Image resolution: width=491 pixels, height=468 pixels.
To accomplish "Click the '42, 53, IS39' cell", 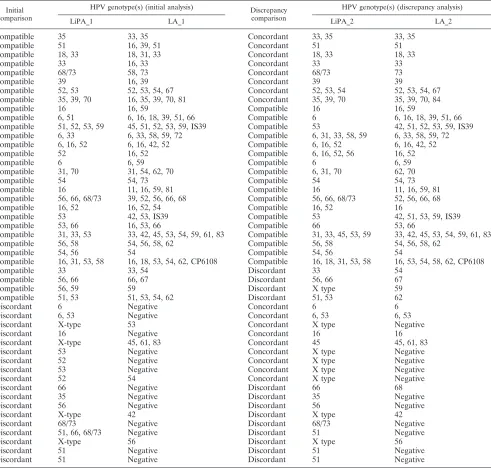I will tap(148, 217).
